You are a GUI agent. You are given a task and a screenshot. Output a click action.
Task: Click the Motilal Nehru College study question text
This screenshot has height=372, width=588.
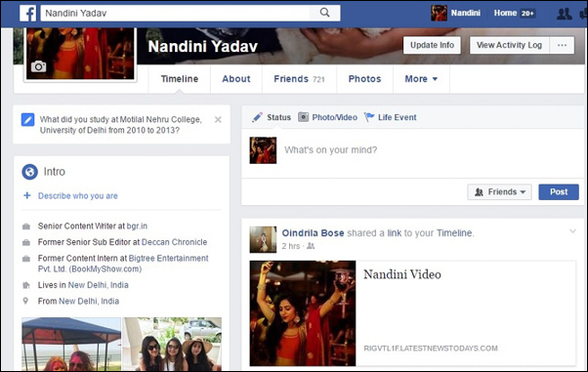[x=121, y=125]
